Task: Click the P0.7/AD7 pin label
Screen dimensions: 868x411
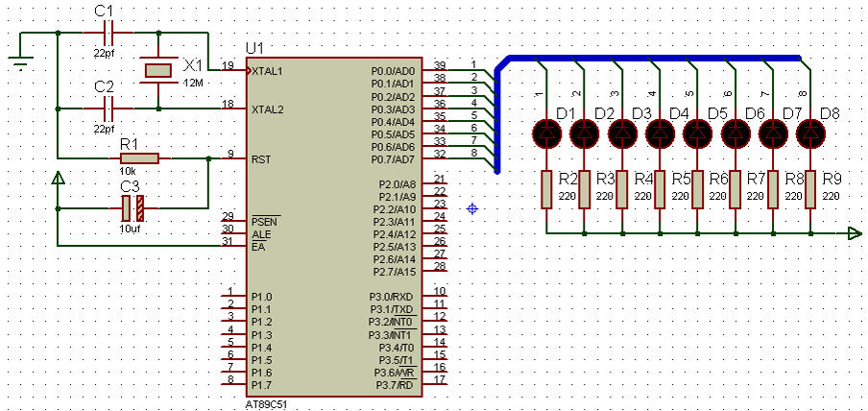Action: [x=393, y=159]
